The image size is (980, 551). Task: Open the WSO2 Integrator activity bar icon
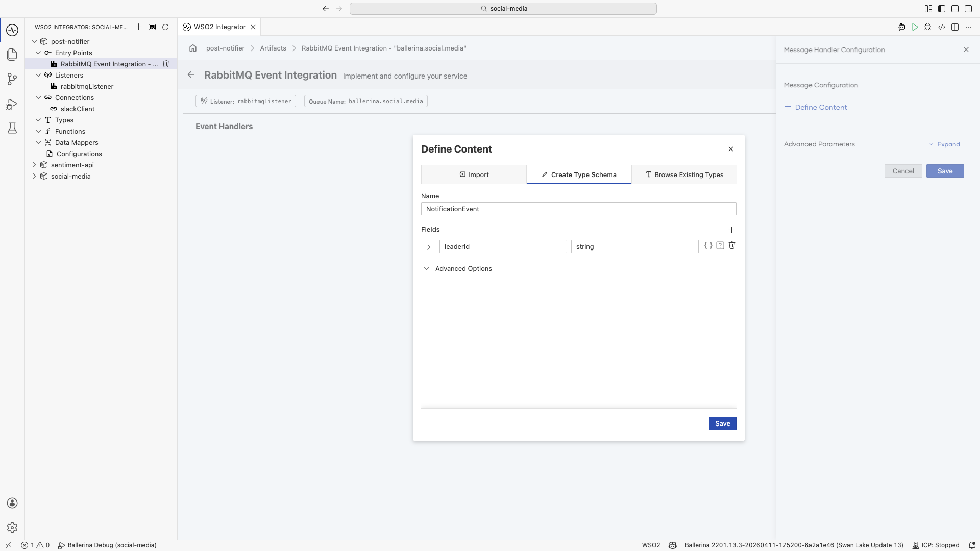click(12, 30)
